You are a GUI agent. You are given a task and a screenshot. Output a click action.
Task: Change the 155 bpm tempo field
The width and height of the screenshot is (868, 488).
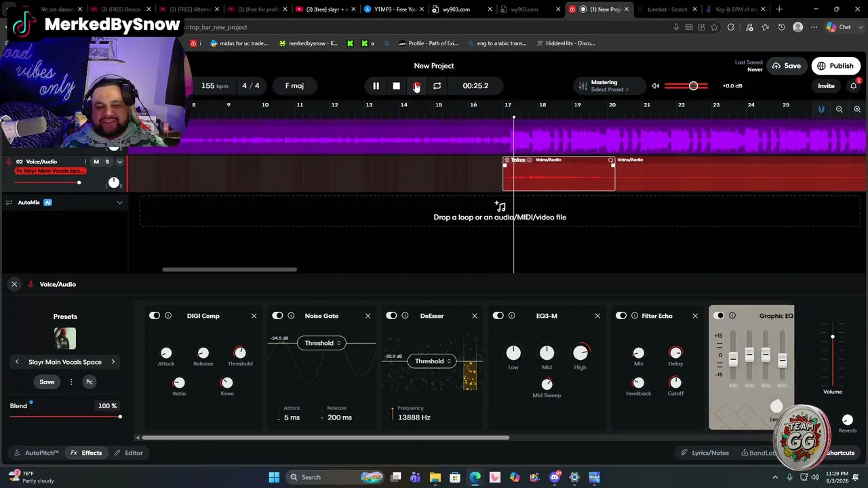pos(214,86)
